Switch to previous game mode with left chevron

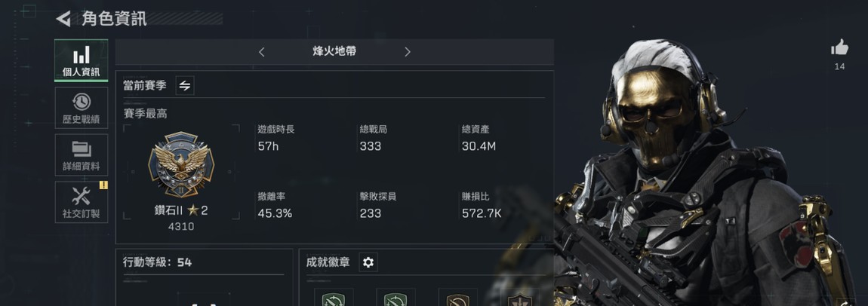pyautogui.click(x=262, y=52)
